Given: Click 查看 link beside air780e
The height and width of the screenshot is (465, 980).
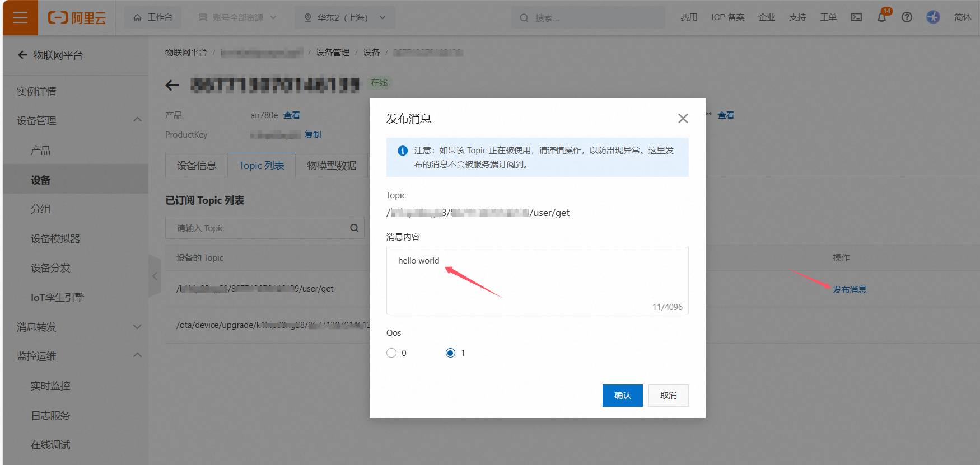Looking at the screenshot, I should [x=292, y=115].
